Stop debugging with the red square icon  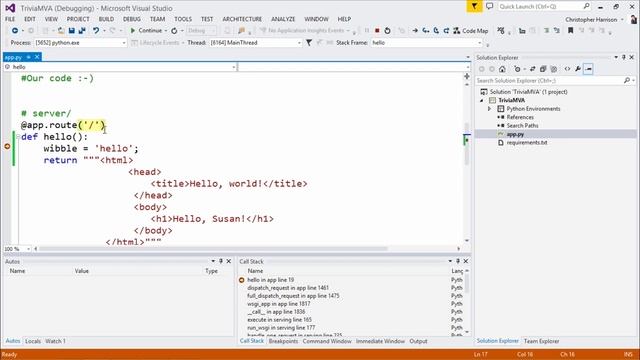(377, 31)
